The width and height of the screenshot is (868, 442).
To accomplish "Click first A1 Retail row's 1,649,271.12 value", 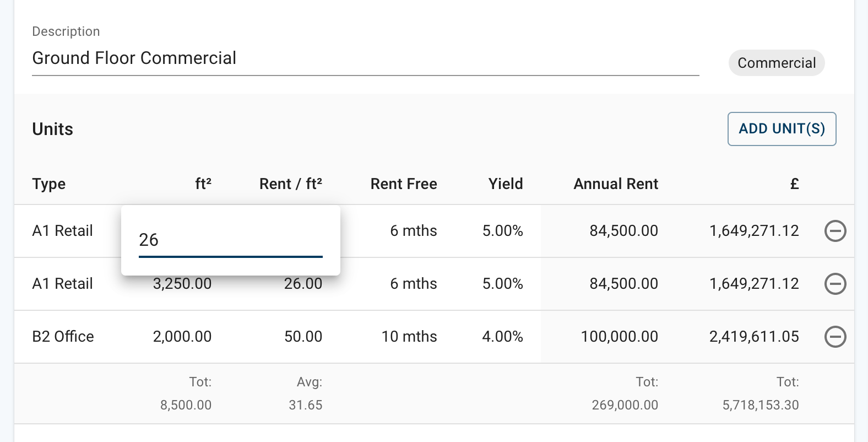I will click(x=754, y=231).
